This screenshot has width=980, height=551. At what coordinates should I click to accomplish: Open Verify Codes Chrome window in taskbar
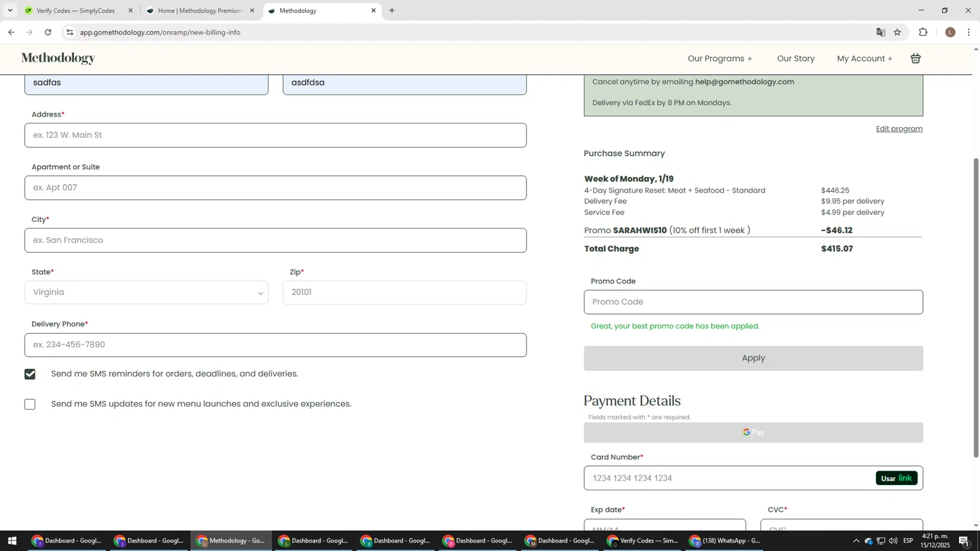pyautogui.click(x=643, y=541)
